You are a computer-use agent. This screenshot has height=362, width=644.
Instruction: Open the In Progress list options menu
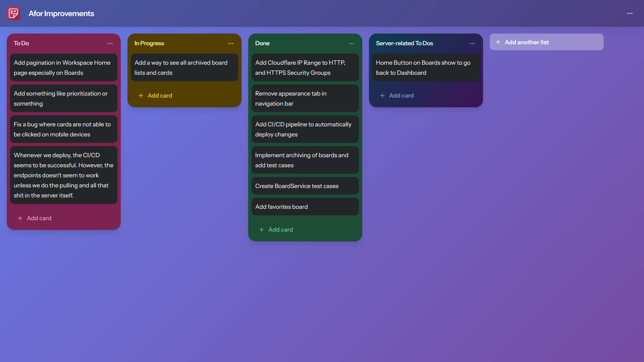pos(231,44)
